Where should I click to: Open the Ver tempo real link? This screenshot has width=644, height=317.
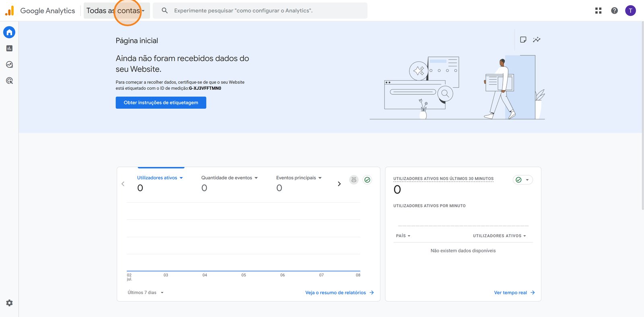(514, 292)
